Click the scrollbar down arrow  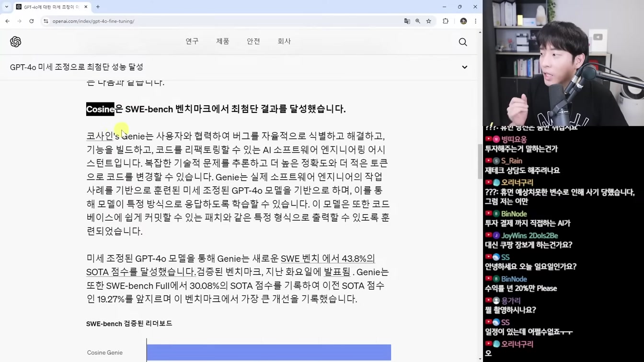[x=480, y=359]
